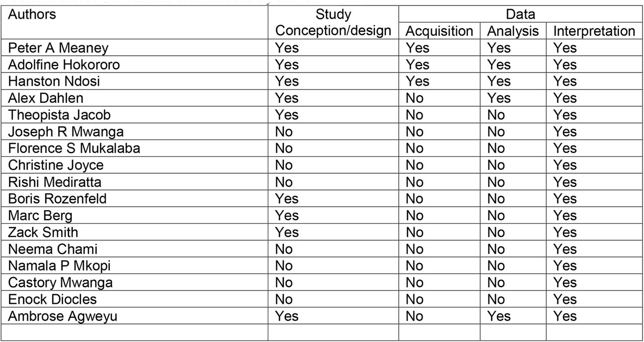This screenshot has height=342, width=644.
Task: Select the Peter A Meaney name cell
Action: [134, 48]
